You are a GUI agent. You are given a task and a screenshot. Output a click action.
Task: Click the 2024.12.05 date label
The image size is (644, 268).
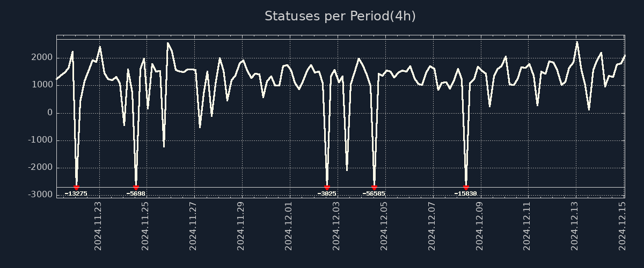coord(384,226)
